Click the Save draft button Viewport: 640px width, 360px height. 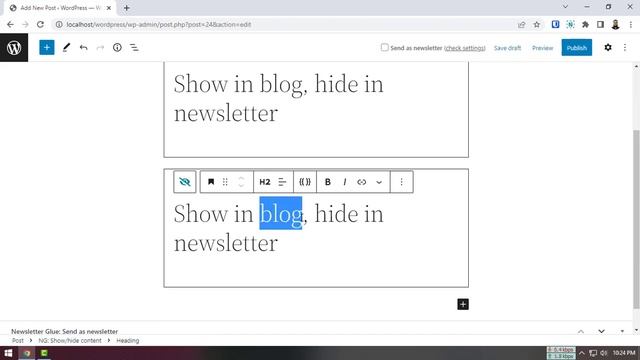point(507,48)
